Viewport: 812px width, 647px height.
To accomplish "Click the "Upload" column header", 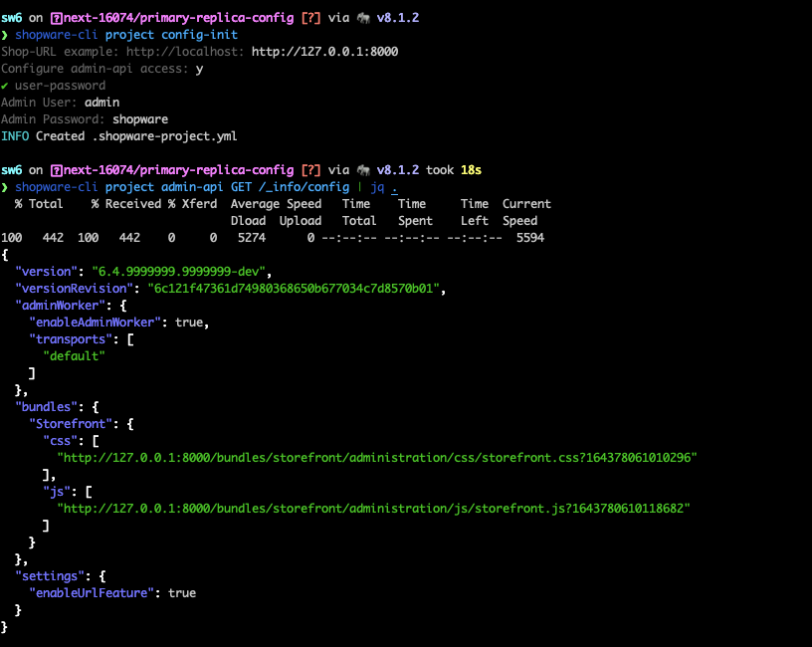I will coord(301,221).
